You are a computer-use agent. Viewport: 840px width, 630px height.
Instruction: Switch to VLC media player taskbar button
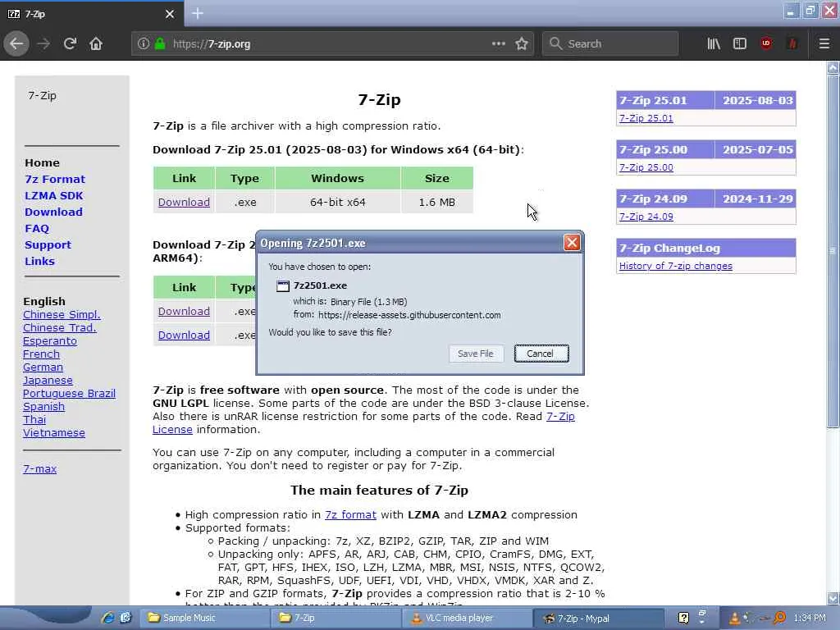click(468, 619)
